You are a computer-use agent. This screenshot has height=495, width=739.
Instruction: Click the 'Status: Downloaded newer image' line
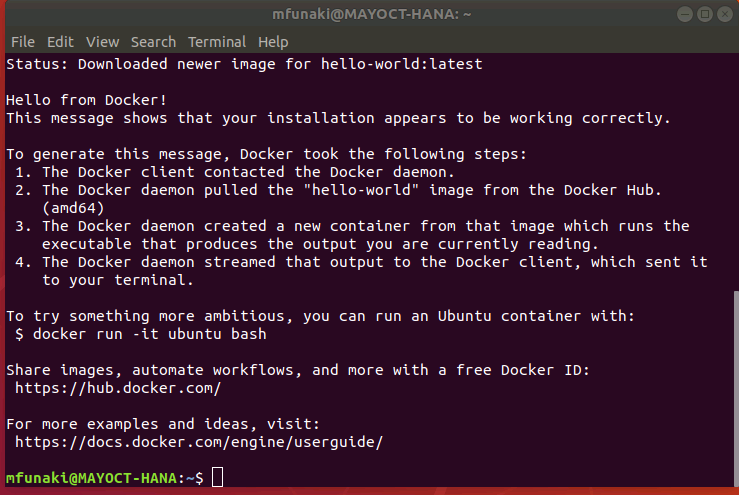pos(244,64)
